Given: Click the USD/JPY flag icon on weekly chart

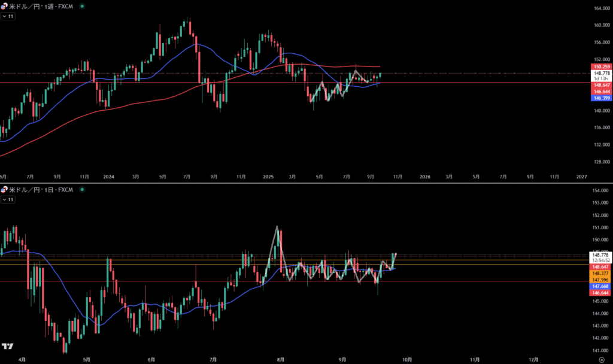Looking at the screenshot, I should click(5, 6).
